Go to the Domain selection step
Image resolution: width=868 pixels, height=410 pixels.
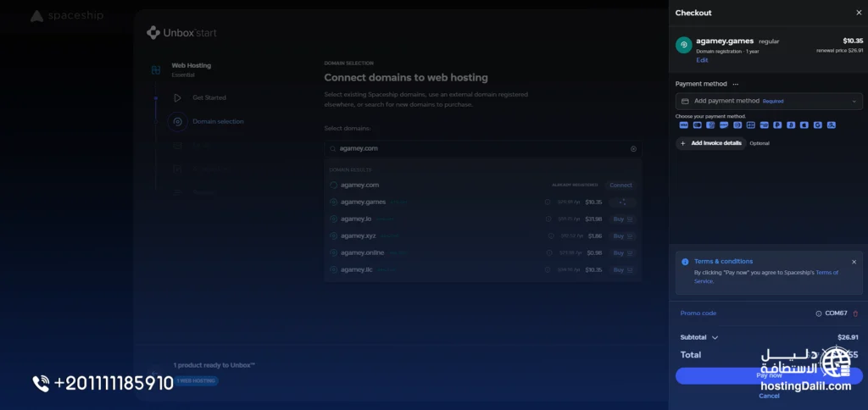[218, 121]
